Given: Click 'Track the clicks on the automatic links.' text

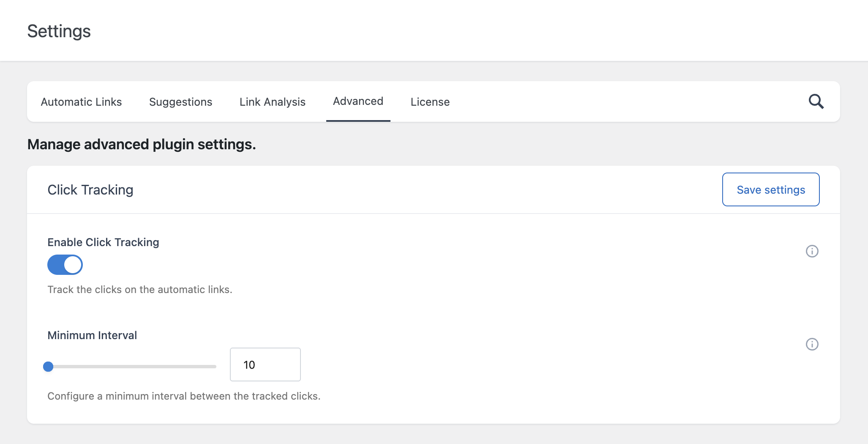Looking at the screenshot, I should point(140,290).
